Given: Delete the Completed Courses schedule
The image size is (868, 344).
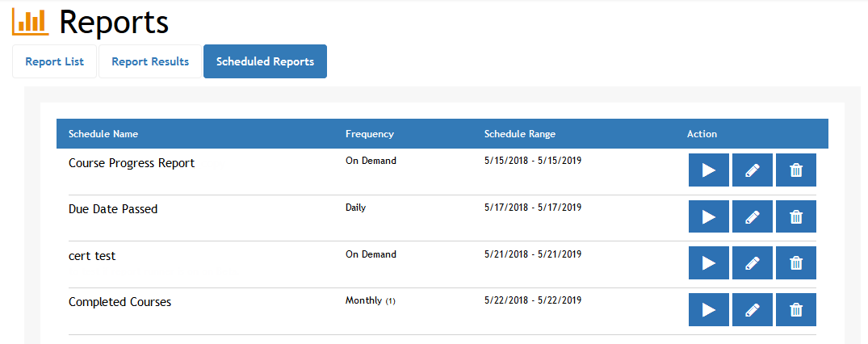Looking at the screenshot, I should [795, 310].
